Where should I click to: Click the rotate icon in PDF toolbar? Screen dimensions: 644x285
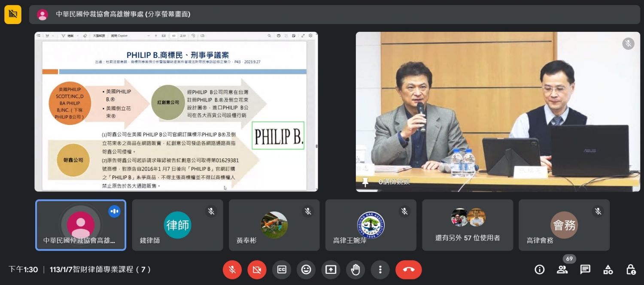(x=193, y=36)
